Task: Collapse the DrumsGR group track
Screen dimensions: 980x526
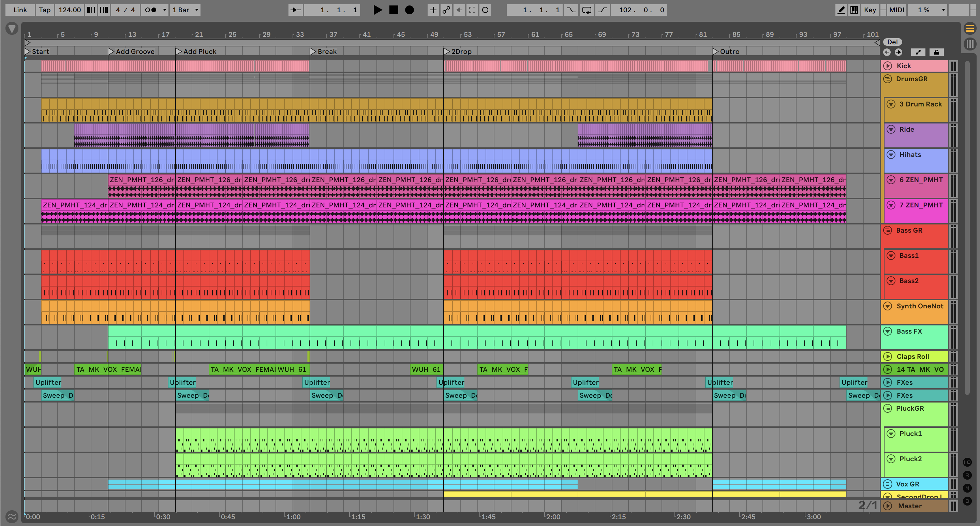Action: pyautogui.click(x=888, y=79)
